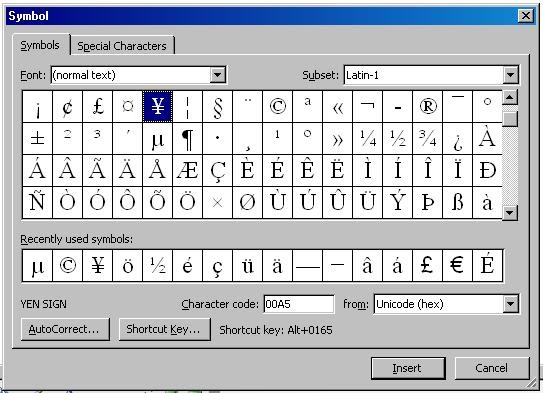Pick the plus-minus ± symbol
Viewport: 543px width, 393px height.
(37, 139)
